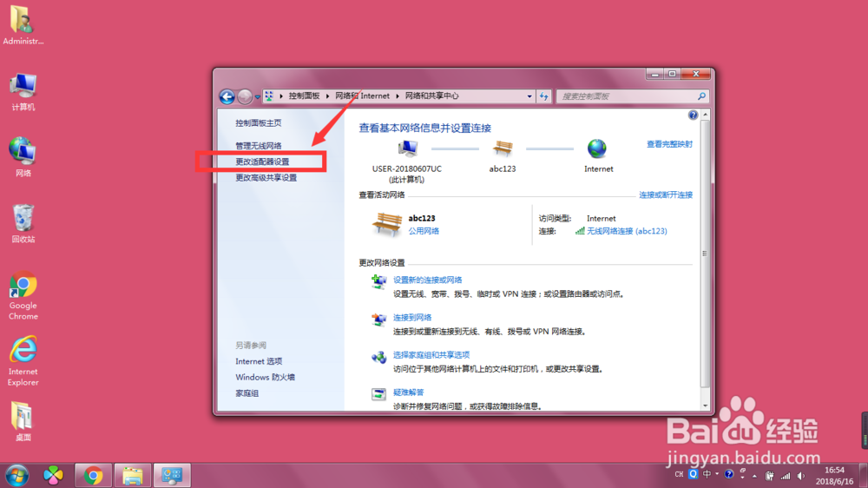
Task: Click the 选择家庭组和共享选项 icon
Action: 378,357
